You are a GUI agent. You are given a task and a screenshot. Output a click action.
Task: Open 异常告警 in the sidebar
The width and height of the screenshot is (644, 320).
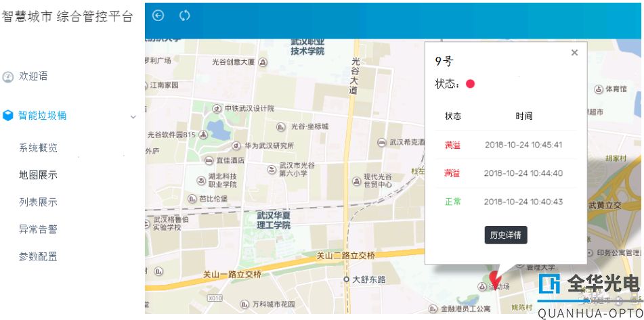point(38,229)
